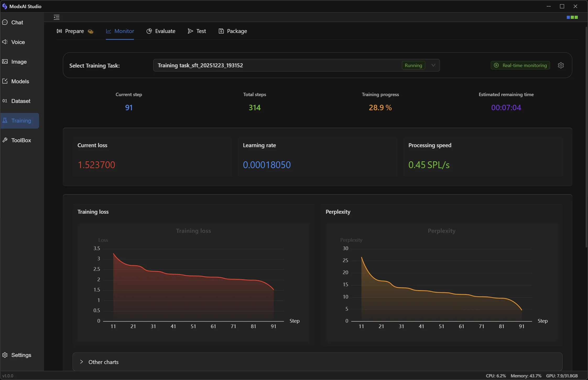
Task: Open the Models page
Action: (x=20, y=81)
